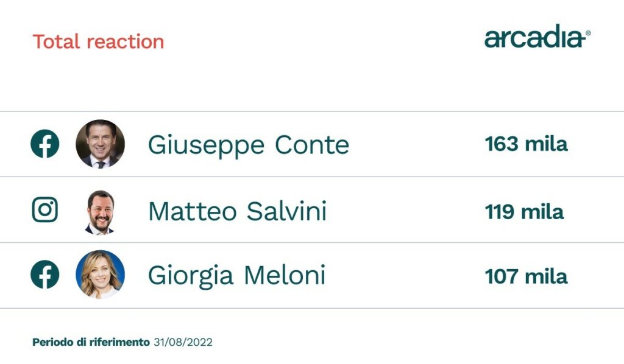Viewport: 624px width, 364px height.
Task: Click the Total reaction heading
Action: (98, 42)
